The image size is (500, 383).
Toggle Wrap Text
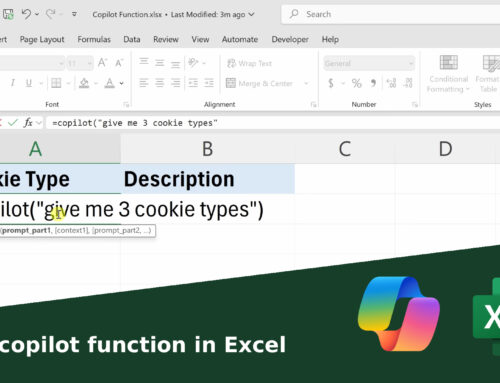coord(249,63)
